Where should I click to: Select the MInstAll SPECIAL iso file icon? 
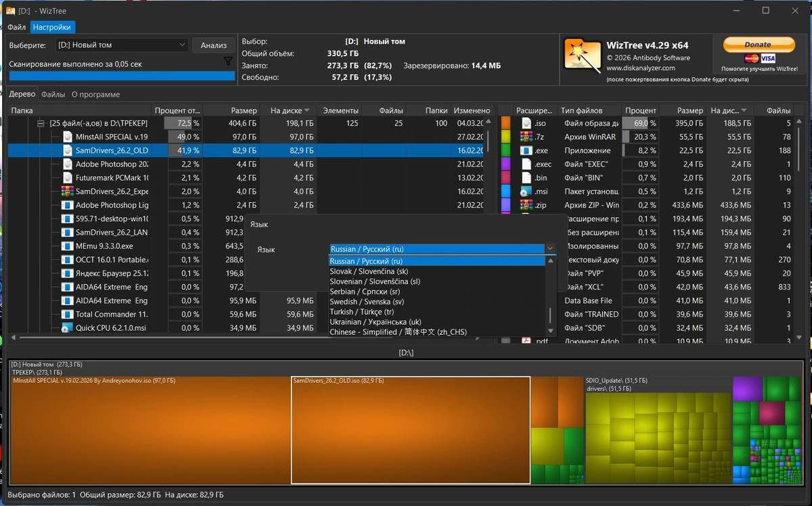coord(67,137)
